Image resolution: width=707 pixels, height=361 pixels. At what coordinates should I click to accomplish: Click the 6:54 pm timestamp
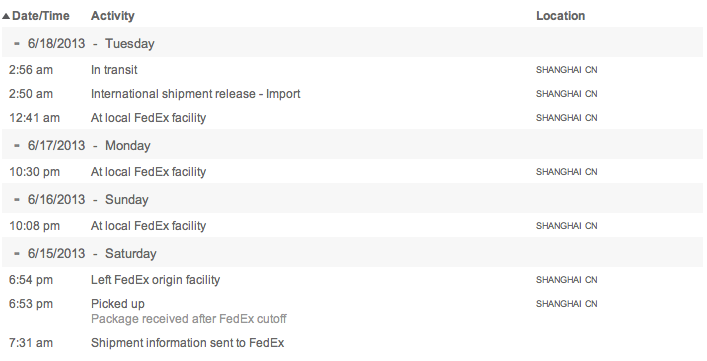(x=31, y=280)
